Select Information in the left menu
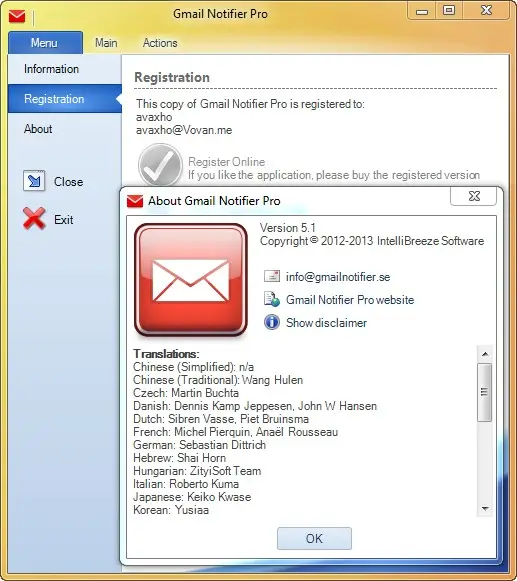The image size is (517, 581). tap(65, 69)
